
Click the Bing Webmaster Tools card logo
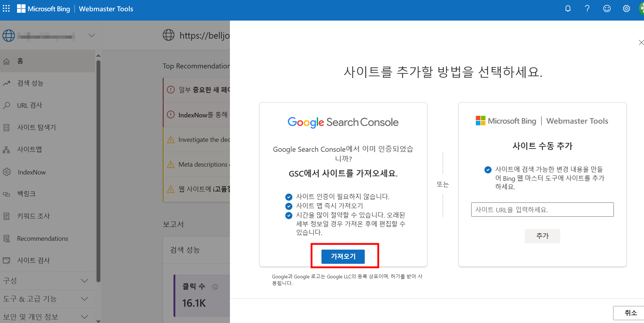click(x=542, y=121)
